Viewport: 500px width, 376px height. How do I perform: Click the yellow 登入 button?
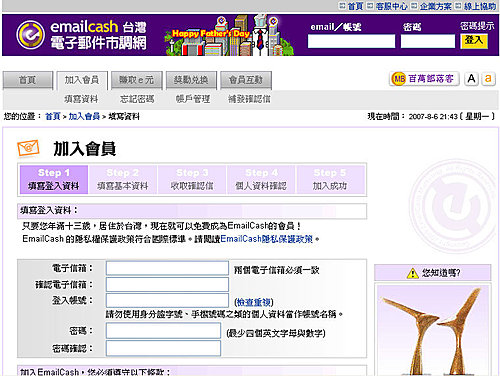pos(474,41)
